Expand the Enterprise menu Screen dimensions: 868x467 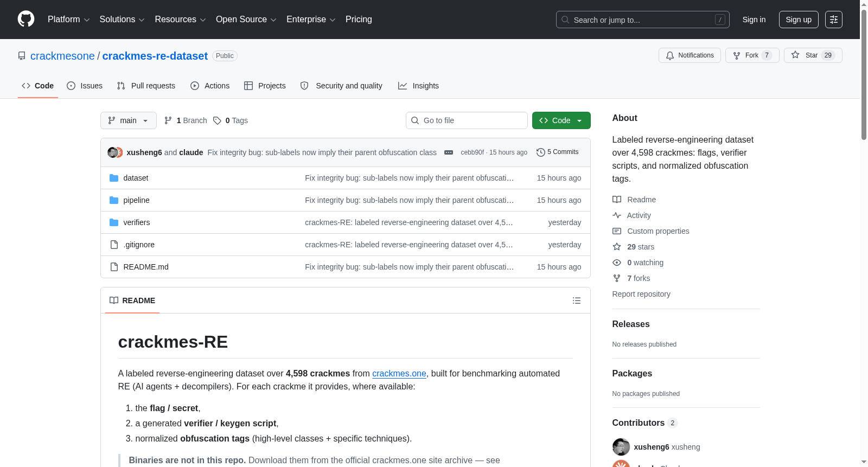point(311,20)
